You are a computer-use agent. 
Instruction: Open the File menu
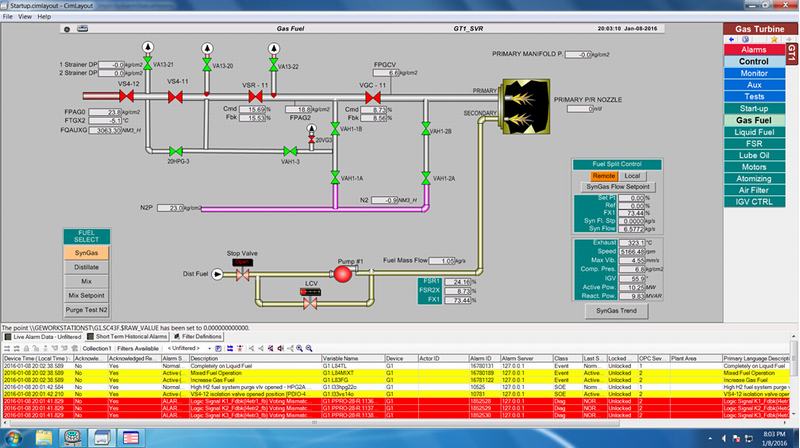8,16
